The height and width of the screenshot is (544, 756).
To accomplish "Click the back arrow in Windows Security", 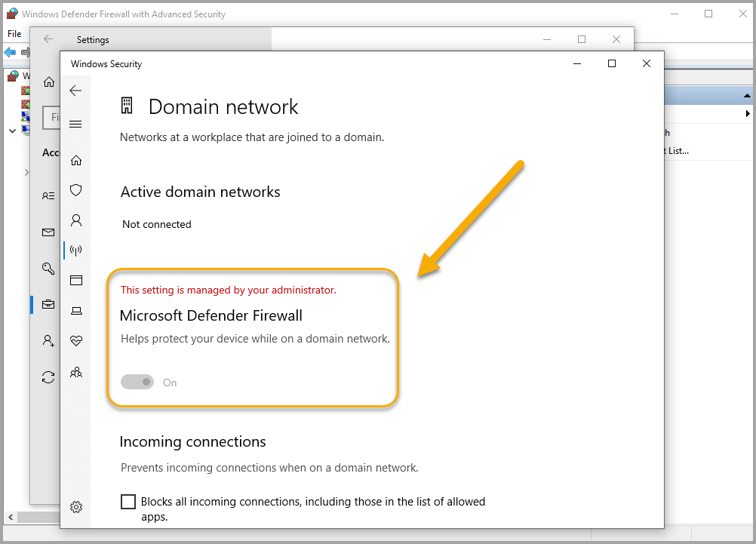I will (75, 91).
